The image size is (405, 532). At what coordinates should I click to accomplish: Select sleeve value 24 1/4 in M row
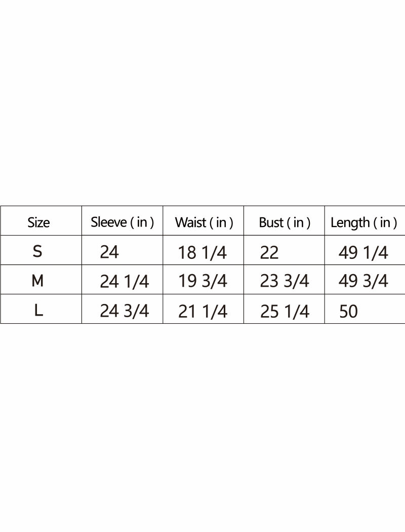point(124,282)
